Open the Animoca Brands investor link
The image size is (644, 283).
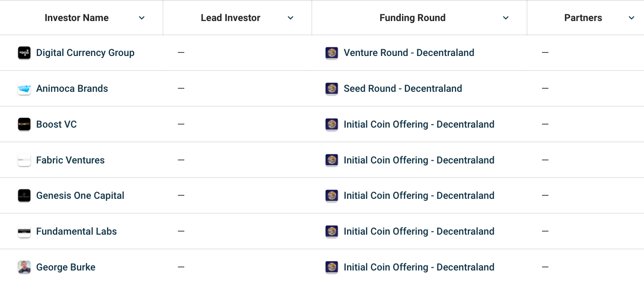72,89
